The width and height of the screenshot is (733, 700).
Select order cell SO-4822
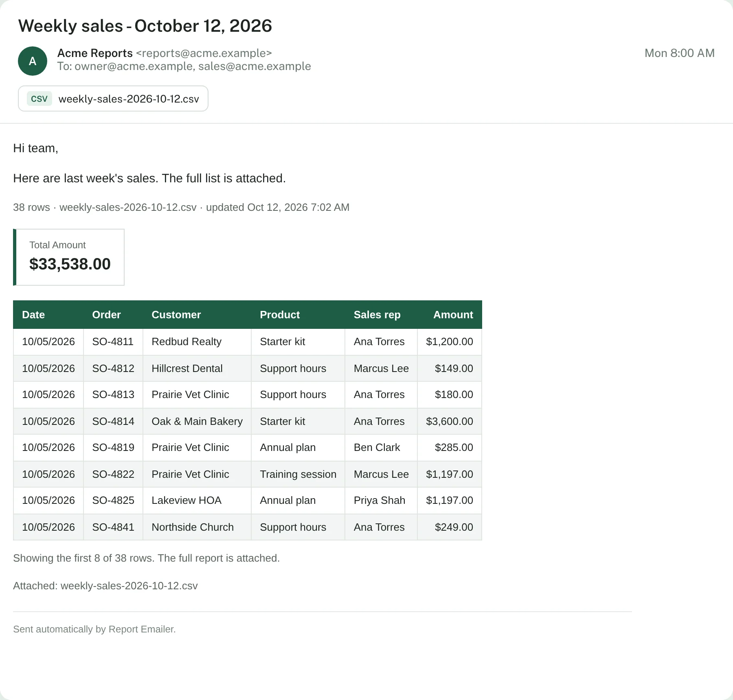113,474
